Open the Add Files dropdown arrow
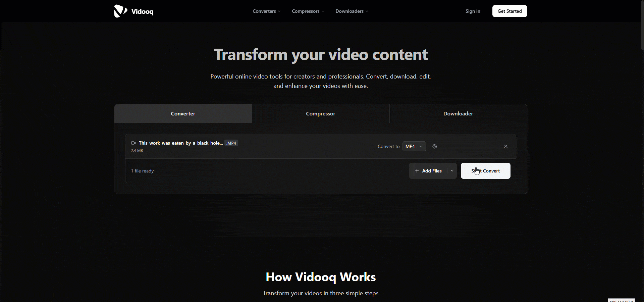644x302 pixels. click(452, 171)
